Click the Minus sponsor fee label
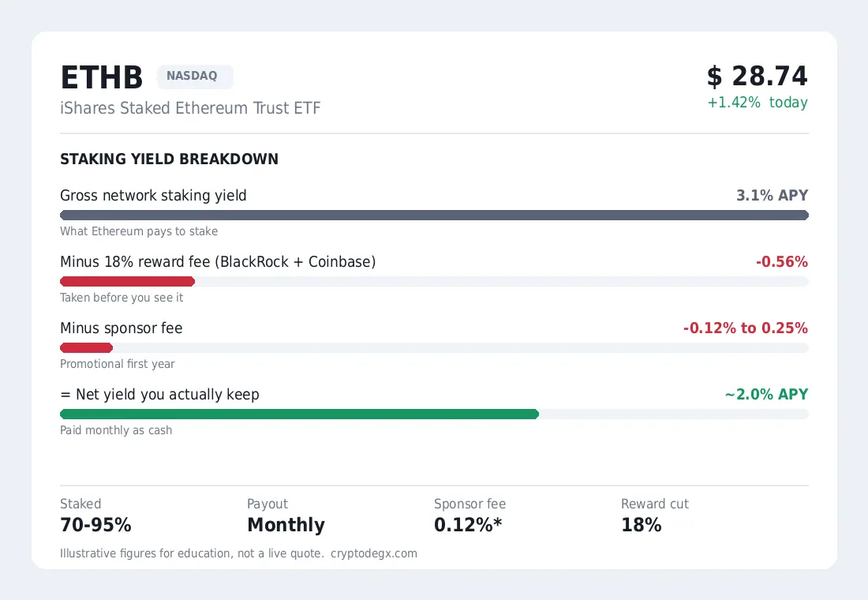The width and height of the screenshot is (868, 600). click(x=122, y=328)
